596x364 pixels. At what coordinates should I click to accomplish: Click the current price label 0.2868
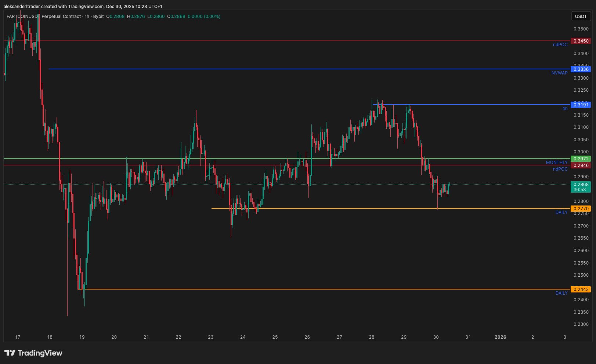tap(581, 185)
